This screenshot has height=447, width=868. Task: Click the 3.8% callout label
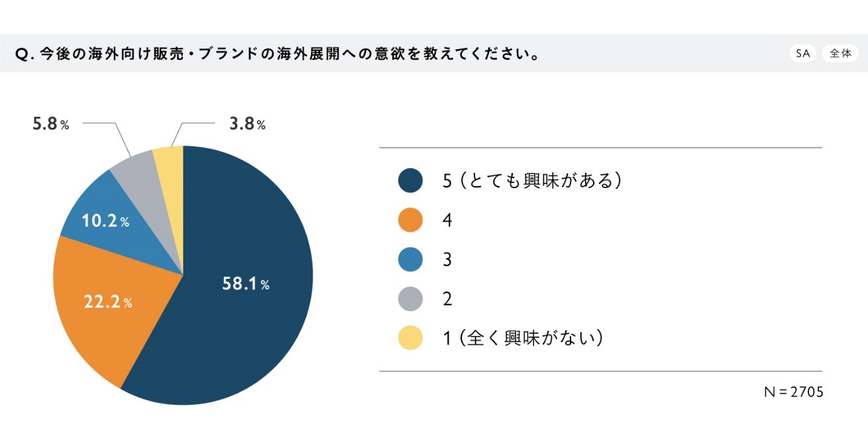pyautogui.click(x=247, y=124)
